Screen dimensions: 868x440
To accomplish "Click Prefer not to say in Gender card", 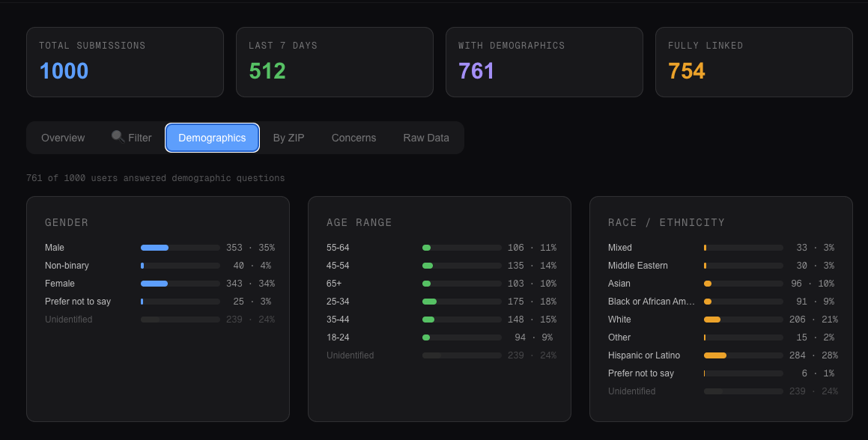I will [78, 302].
